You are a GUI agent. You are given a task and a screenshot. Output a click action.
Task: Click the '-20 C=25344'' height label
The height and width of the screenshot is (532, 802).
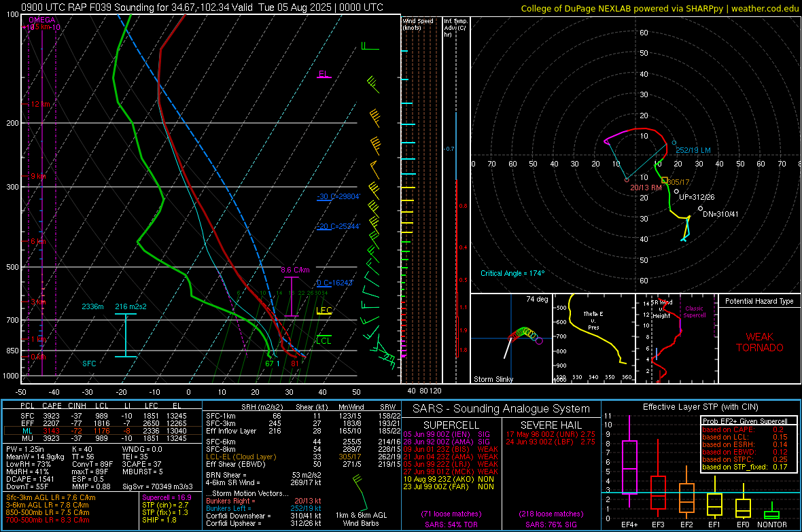click(338, 226)
